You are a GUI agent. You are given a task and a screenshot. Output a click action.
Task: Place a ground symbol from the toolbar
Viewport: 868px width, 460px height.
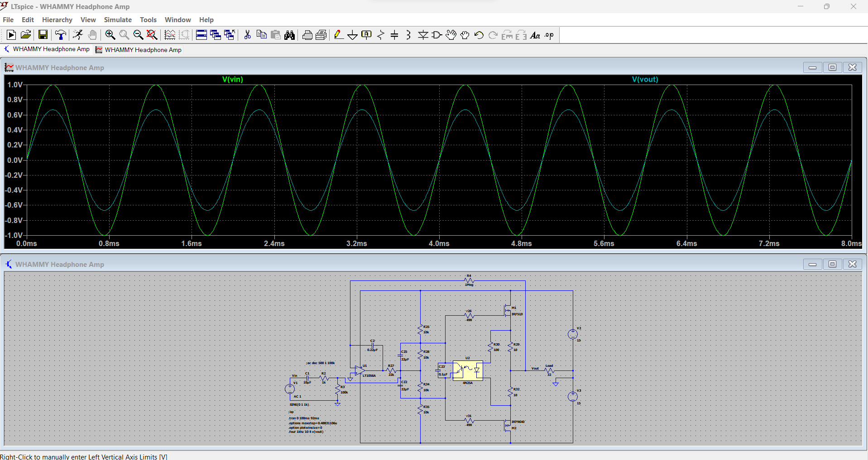click(352, 35)
